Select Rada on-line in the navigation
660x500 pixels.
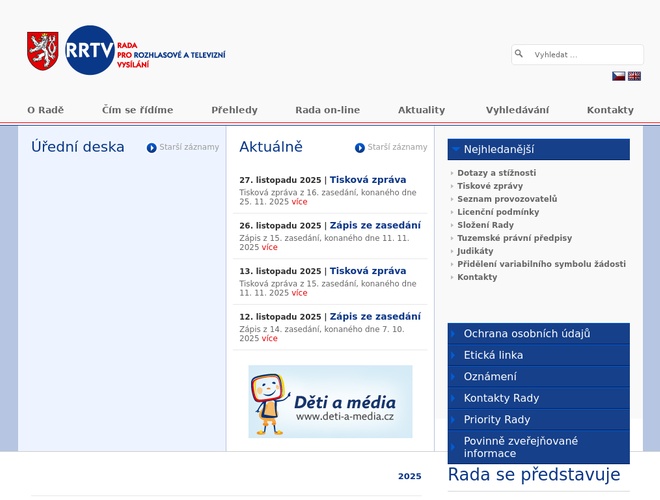tap(327, 110)
